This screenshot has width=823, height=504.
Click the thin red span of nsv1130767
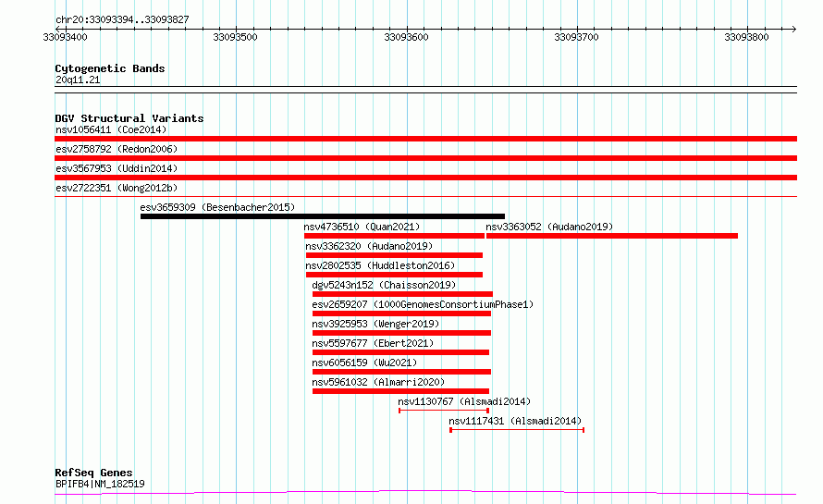tap(444, 411)
